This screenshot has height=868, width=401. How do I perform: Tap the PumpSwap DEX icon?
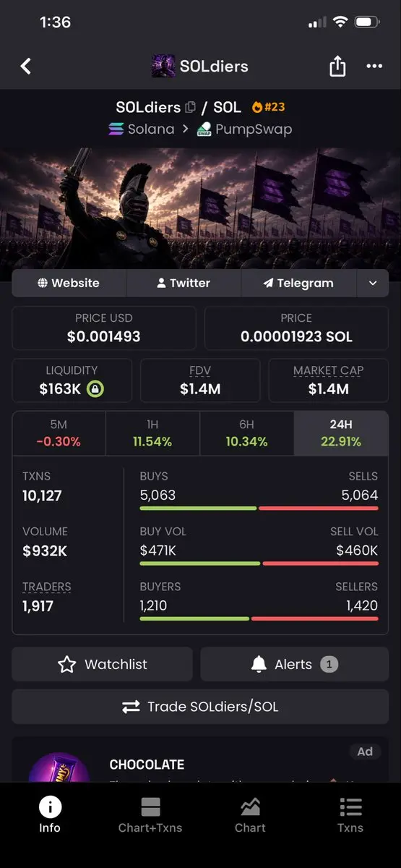point(204,129)
